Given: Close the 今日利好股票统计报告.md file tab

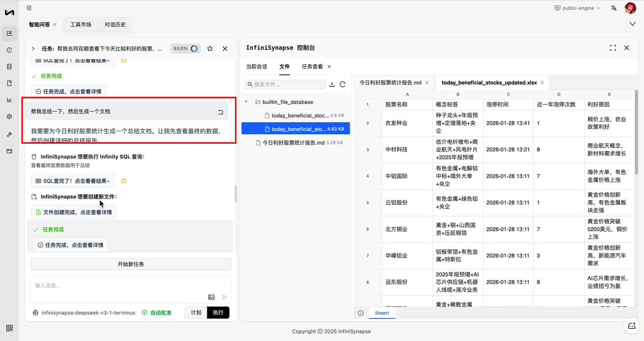Looking at the screenshot, I should (427, 82).
